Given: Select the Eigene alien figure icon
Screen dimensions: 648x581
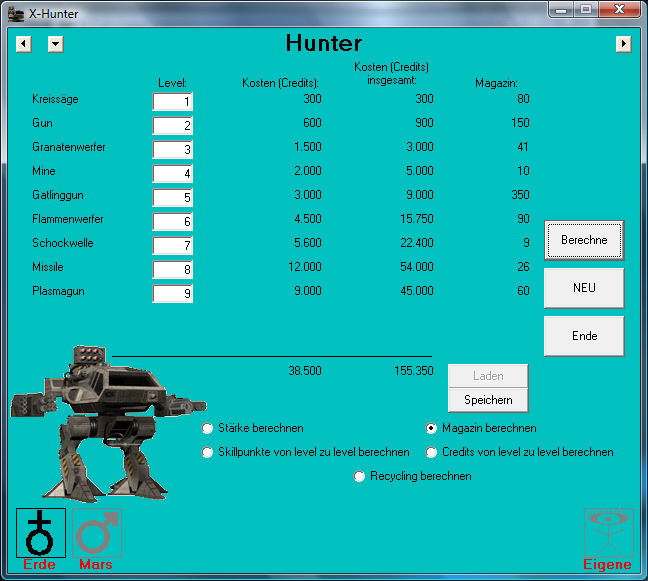Looking at the screenshot, I should click(x=609, y=533).
